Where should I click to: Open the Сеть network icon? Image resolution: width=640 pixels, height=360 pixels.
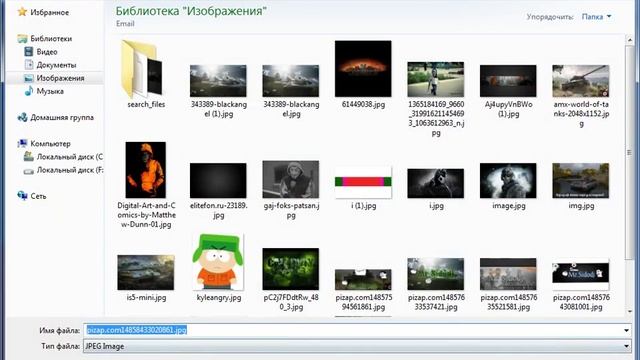[x=22, y=196]
